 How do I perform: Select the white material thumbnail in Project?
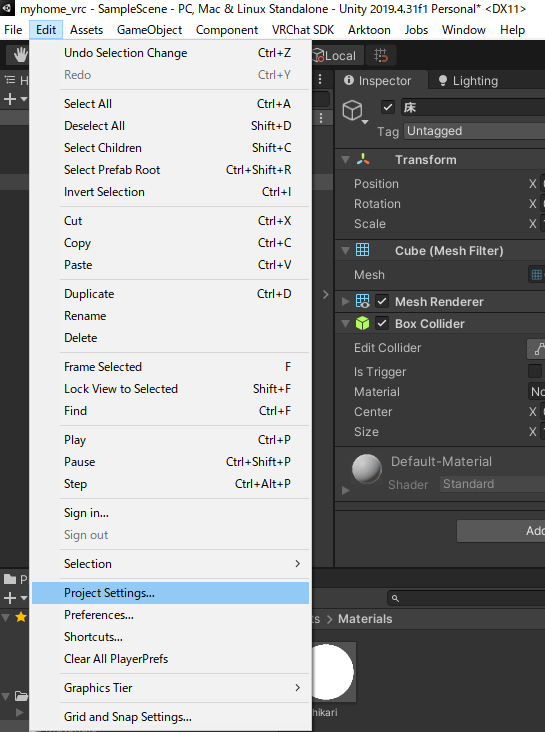pos(333,672)
